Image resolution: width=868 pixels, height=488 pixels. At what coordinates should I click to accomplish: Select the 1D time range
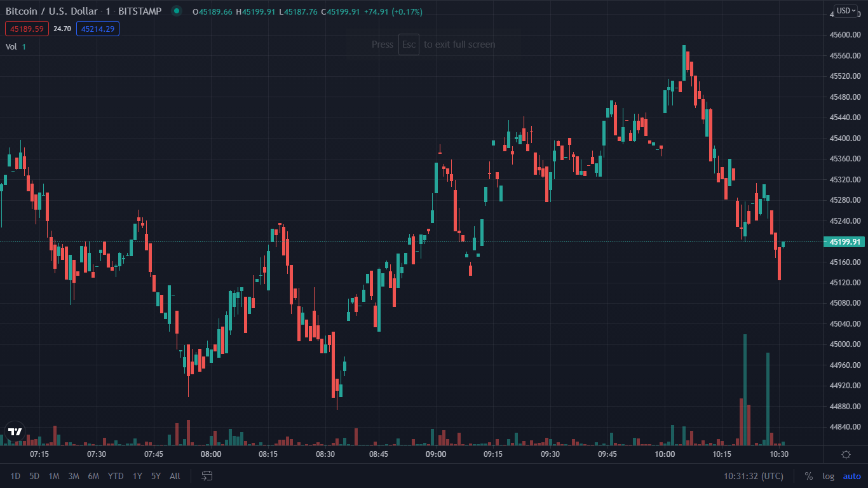pyautogui.click(x=15, y=476)
